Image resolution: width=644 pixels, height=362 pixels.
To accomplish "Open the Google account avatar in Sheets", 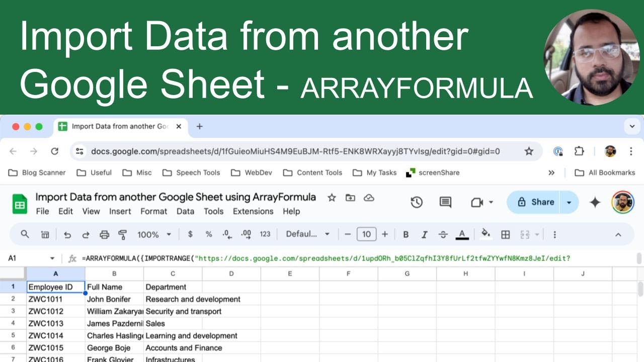I will [622, 202].
